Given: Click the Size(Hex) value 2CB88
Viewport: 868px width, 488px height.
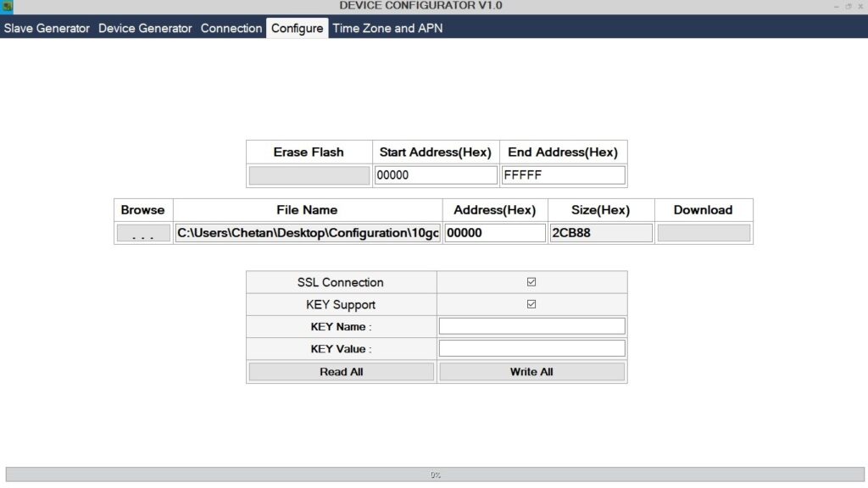Looking at the screenshot, I should [x=601, y=233].
